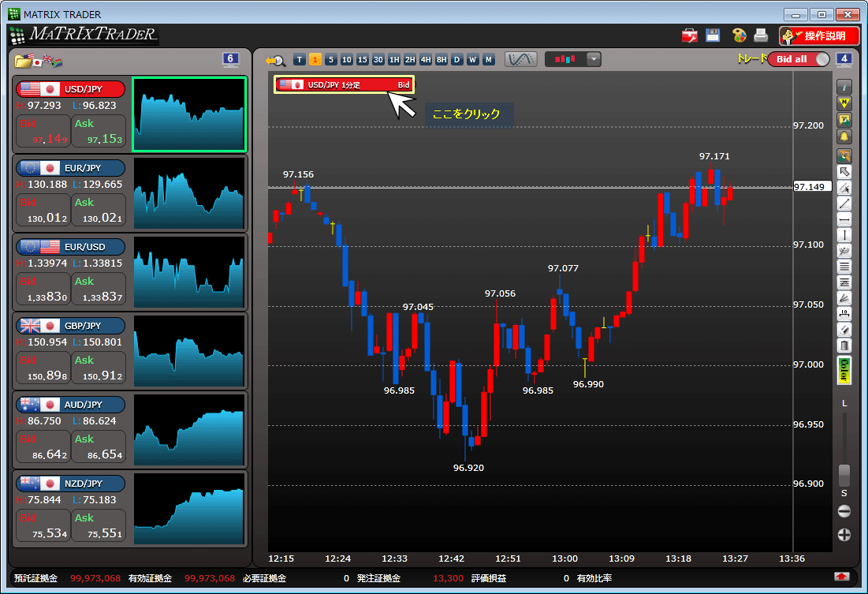Select the 1 minute timeframe
Image resolution: width=868 pixels, height=594 pixels.
[x=315, y=59]
